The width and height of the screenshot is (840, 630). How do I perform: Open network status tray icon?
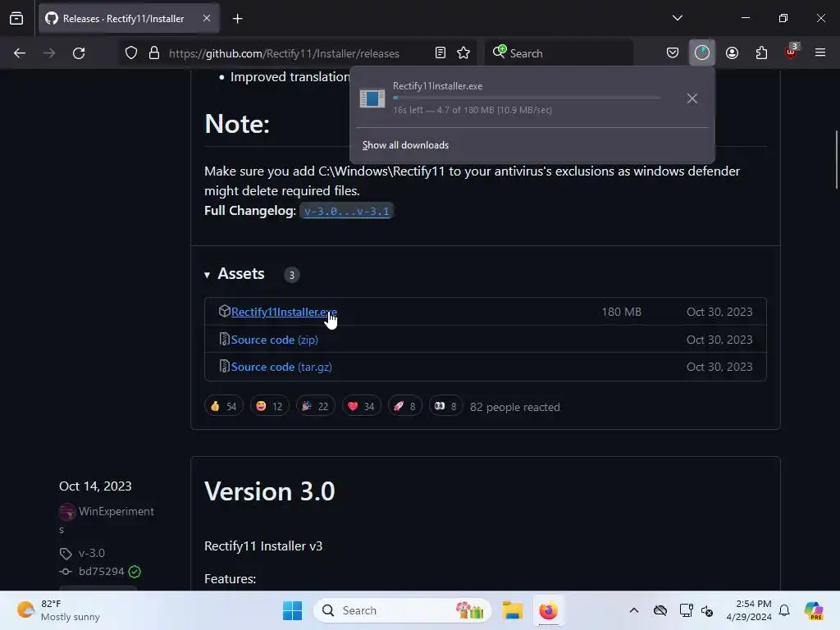point(686,610)
